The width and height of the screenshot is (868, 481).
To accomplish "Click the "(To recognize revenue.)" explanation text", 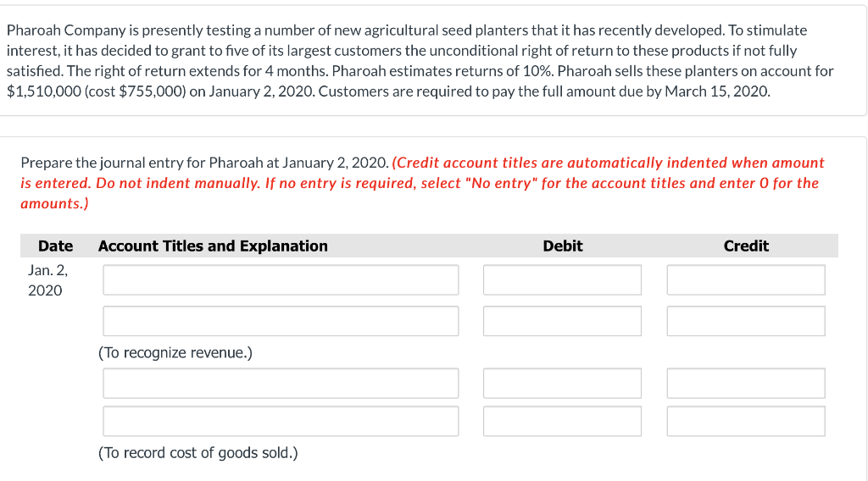I will coord(175,352).
